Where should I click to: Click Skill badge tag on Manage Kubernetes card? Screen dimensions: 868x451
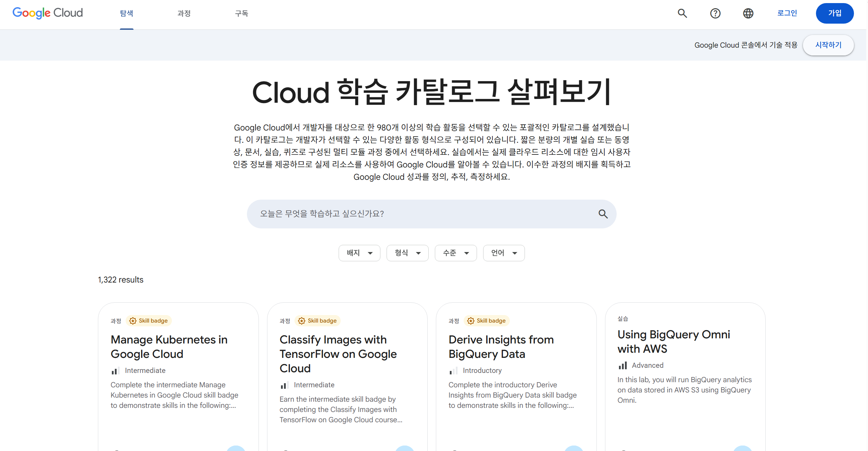149,321
